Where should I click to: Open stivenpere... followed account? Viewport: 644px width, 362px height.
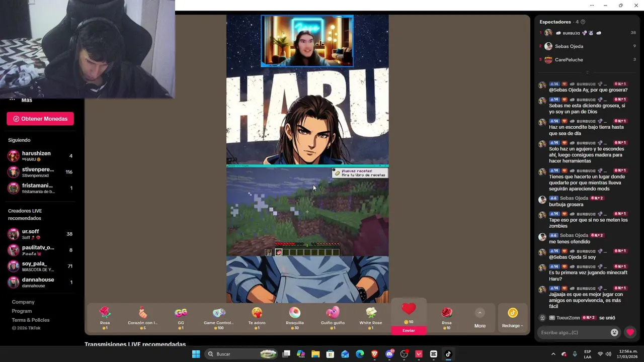(x=40, y=172)
